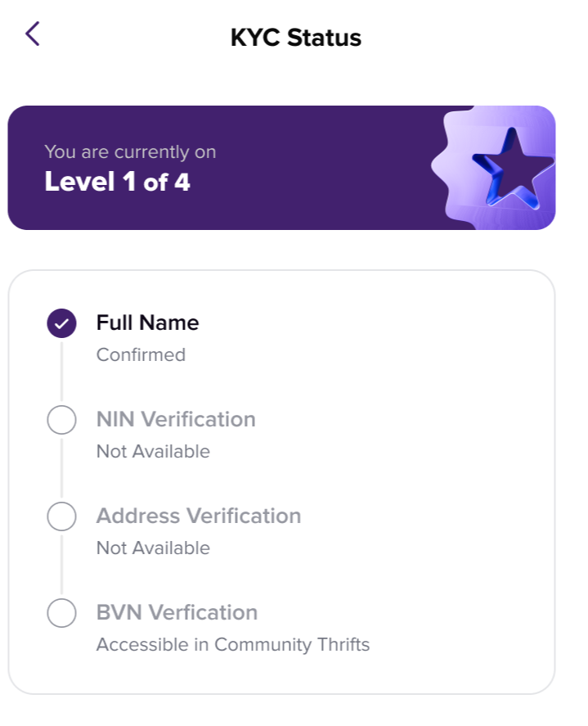
Task: Open the Full Name step
Action: 147,323
